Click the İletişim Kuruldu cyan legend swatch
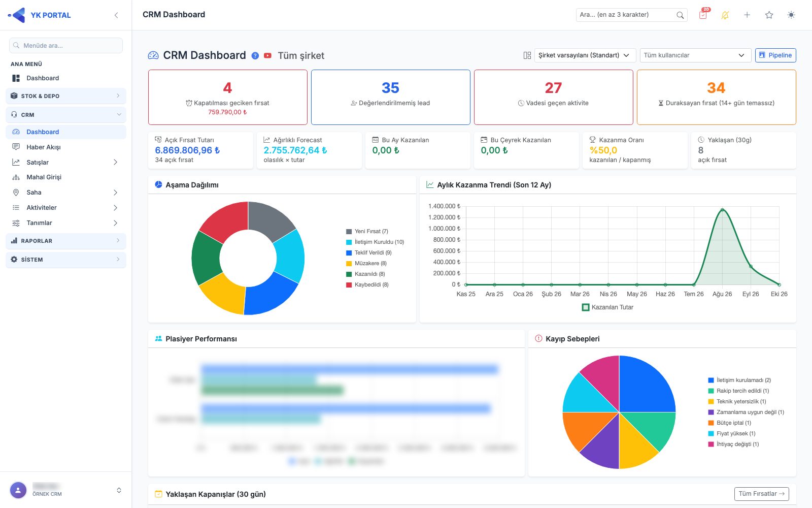 tap(349, 242)
